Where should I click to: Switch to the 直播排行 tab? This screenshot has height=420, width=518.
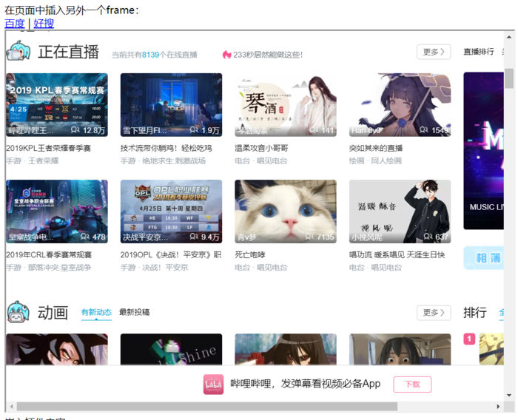pyautogui.click(x=479, y=52)
